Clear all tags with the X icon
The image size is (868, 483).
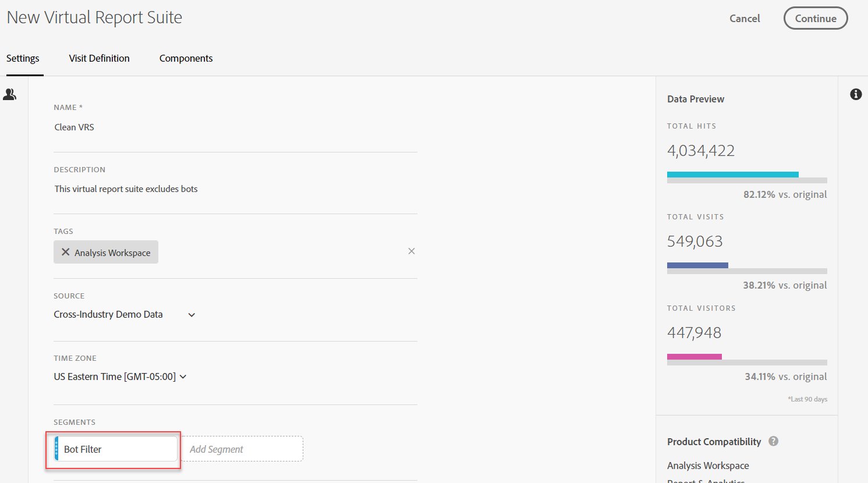pyautogui.click(x=412, y=251)
